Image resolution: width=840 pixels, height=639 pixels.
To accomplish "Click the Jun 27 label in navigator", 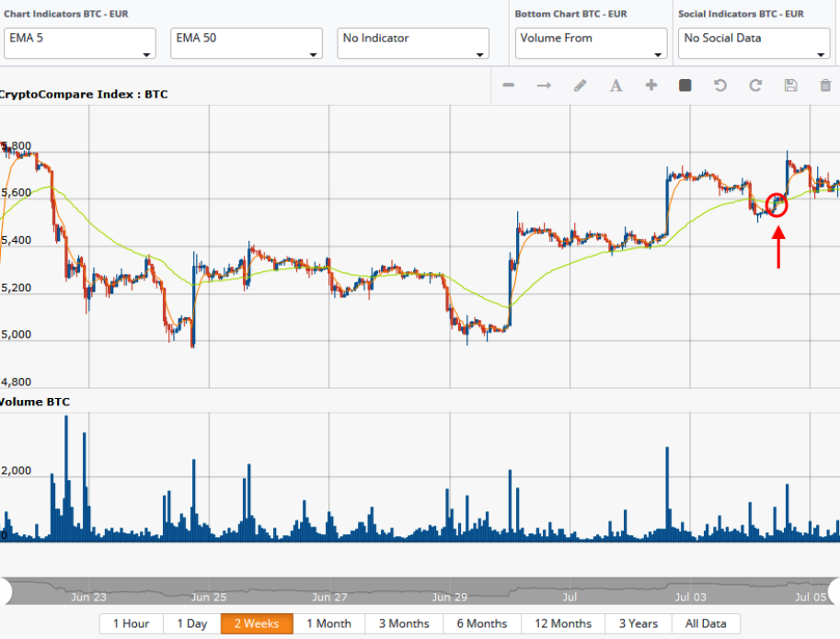I will [x=329, y=597].
